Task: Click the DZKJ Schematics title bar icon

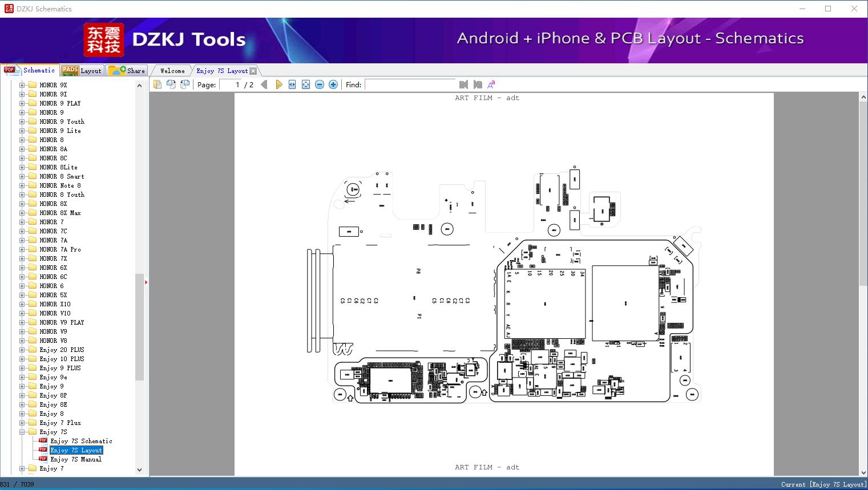Action: [x=9, y=9]
